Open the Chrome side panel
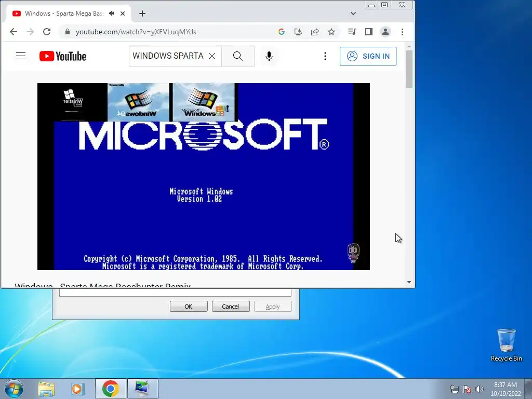The height and width of the screenshot is (399, 532). click(369, 32)
